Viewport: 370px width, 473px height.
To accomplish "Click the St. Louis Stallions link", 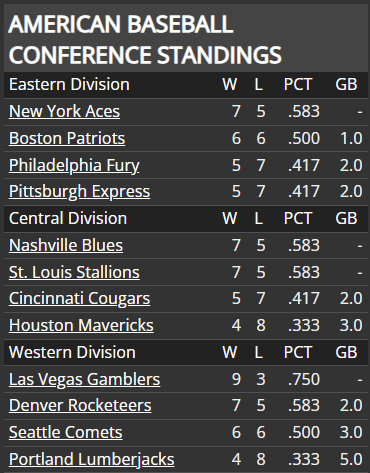I will click(x=74, y=272).
